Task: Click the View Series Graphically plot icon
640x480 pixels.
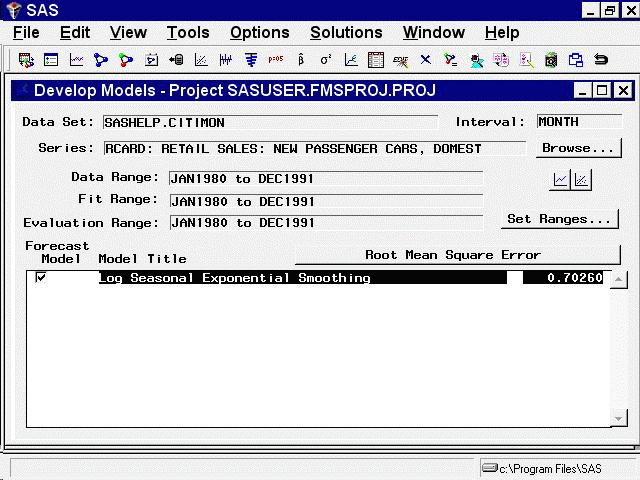Action: coord(561,180)
